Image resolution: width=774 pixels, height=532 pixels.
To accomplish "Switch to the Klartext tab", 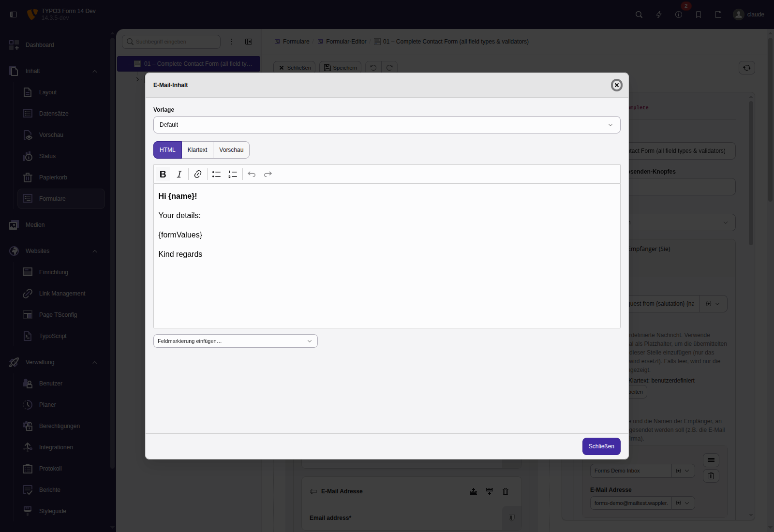I will coord(197,150).
